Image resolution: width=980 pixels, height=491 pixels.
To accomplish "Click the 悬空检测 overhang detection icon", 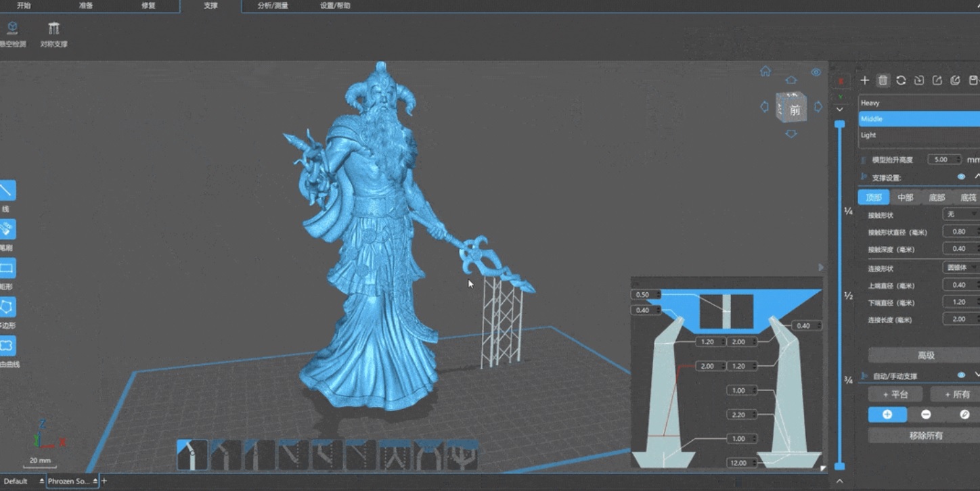I will click(12, 28).
